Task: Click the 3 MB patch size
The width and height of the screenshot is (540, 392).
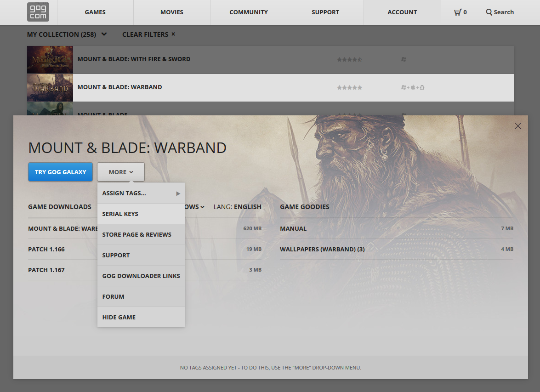Action: click(x=255, y=270)
